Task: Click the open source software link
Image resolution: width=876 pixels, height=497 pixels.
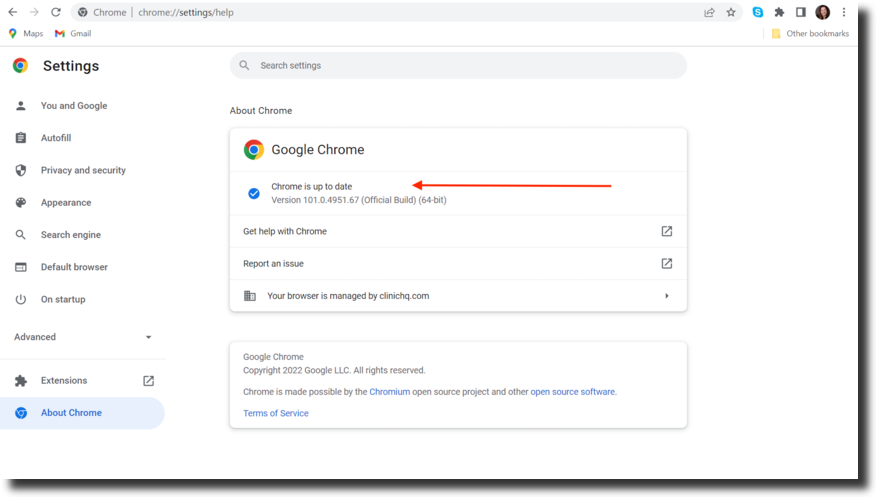Action: click(572, 392)
